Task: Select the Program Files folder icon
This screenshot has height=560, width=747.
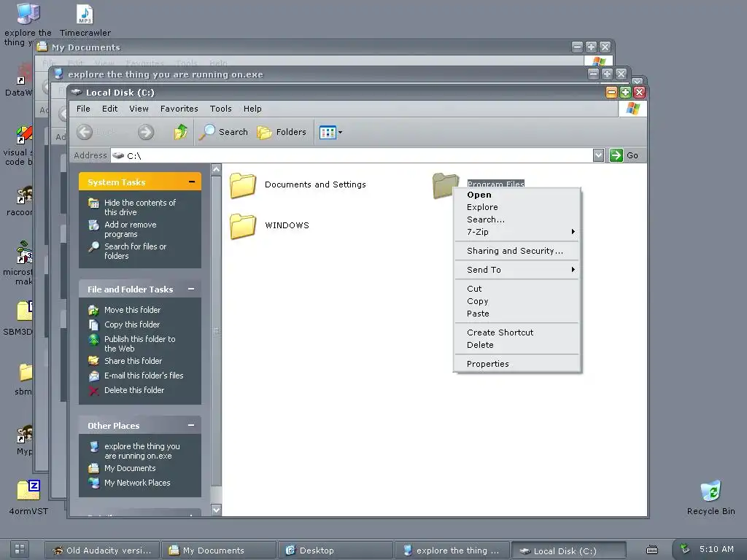Action: 445,185
